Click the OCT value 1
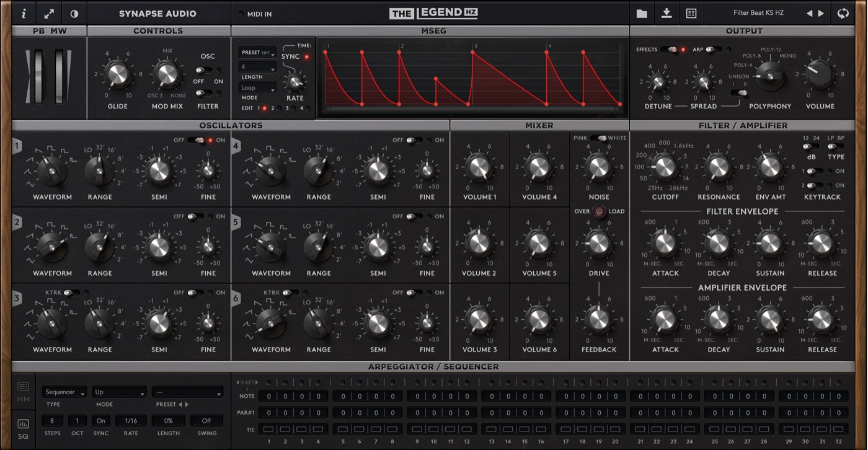This screenshot has height=450, width=868. (77, 421)
